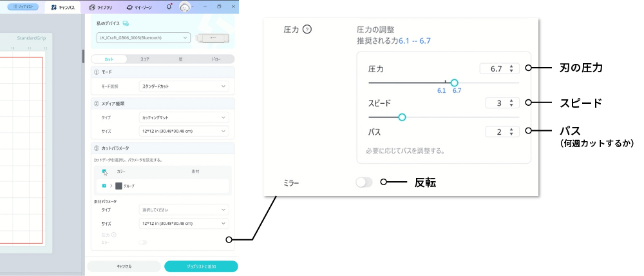Toggle the select-all checkbox in カラー header
The height and width of the screenshot is (276, 644).
pyautogui.click(x=104, y=172)
